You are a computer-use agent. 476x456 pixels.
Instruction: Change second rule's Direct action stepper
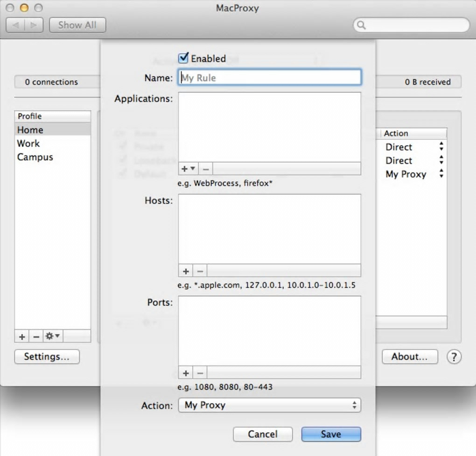coord(441,160)
